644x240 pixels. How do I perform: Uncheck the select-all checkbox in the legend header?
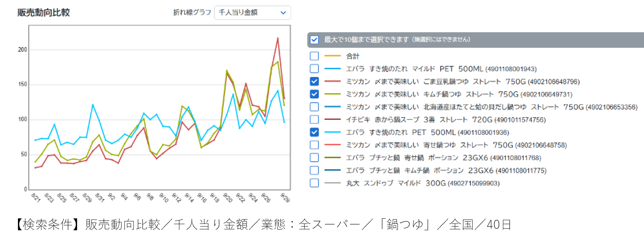coord(314,40)
